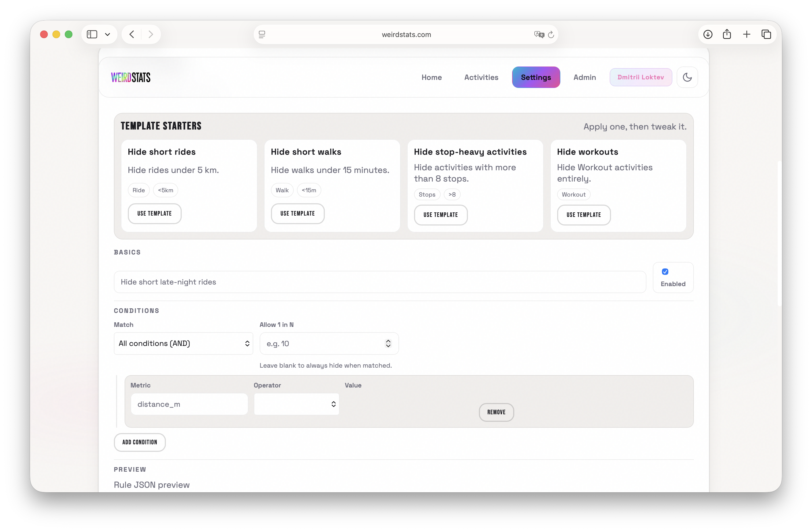This screenshot has height=532, width=812.
Task: Click the Share icon
Action: [x=727, y=34]
